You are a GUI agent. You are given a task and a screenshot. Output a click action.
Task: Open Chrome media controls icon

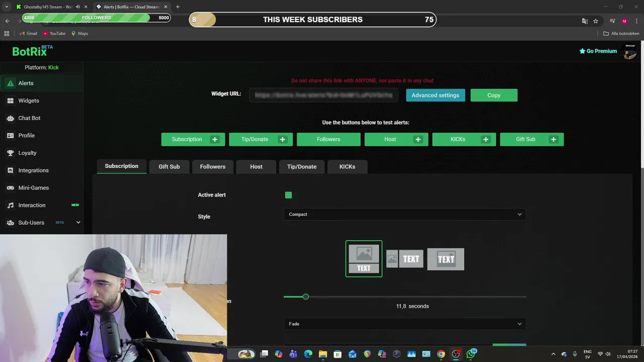click(x=612, y=21)
